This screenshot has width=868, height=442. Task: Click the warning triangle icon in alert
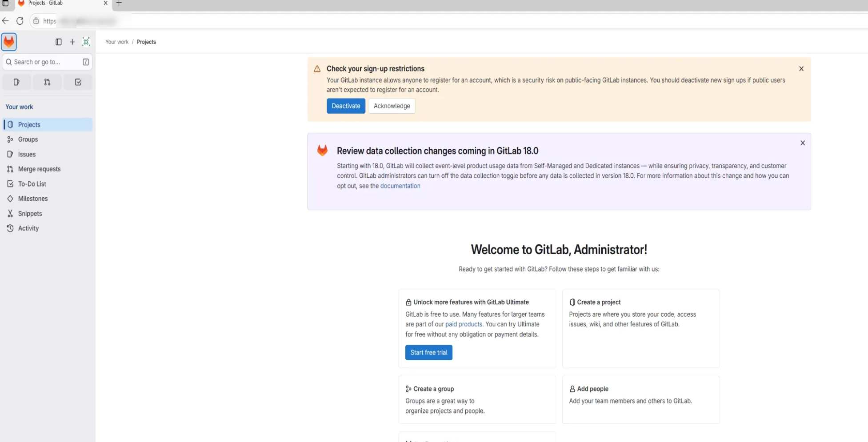317,69
